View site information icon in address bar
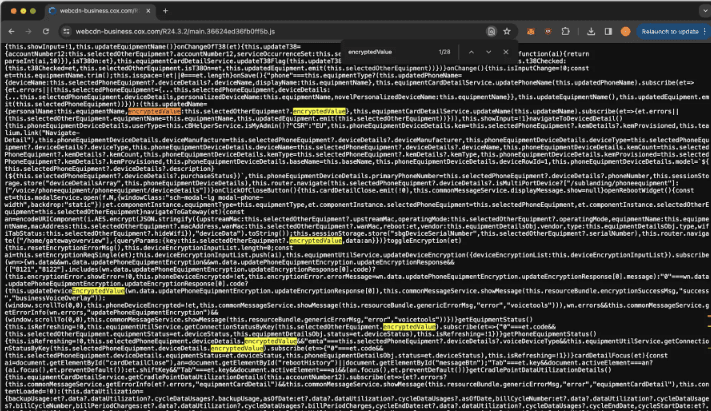Viewport: 711px width, 411px height. coord(66,31)
